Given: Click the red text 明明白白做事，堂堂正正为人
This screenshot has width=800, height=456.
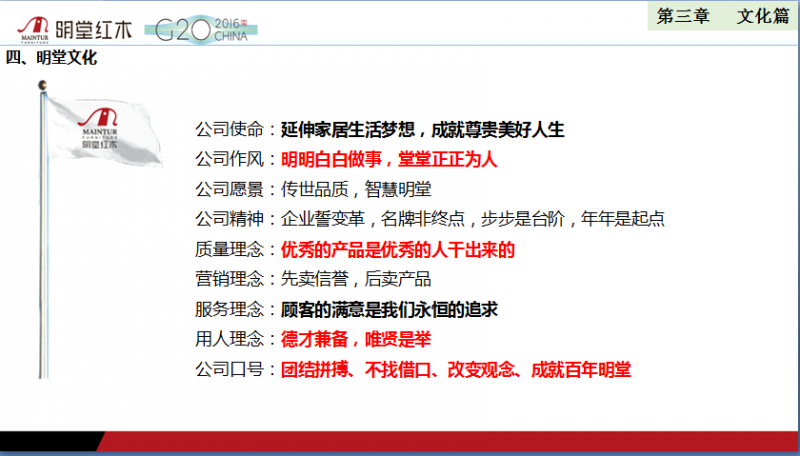Looking at the screenshot, I should pos(389,159).
